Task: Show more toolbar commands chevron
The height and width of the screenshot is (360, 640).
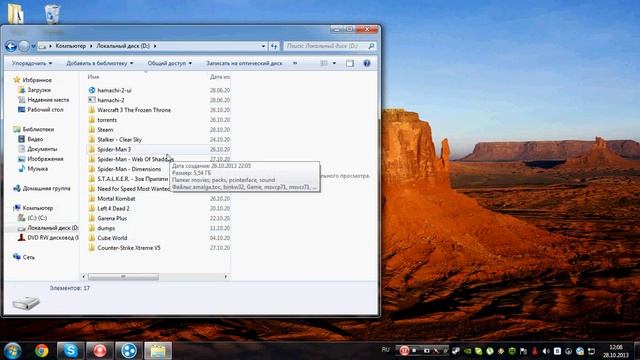Action: point(295,63)
